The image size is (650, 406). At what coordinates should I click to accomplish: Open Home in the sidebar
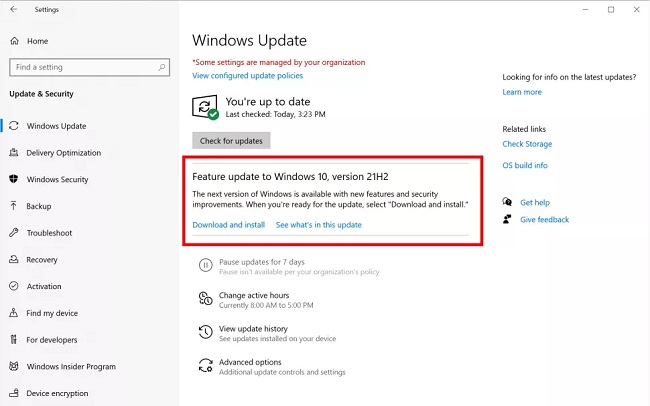pos(38,41)
